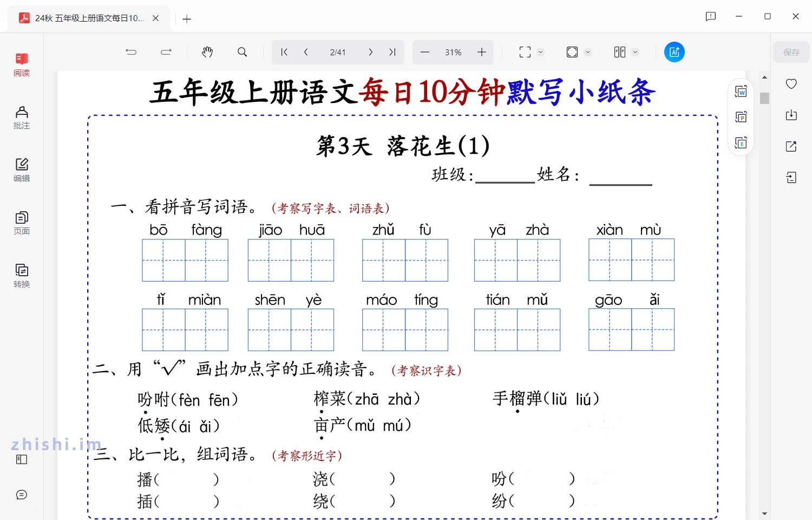Image resolution: width=812 pixels, height=520 pixels.
Task: Click the 31% zoom level field
Action: click(x=453, y=53)
